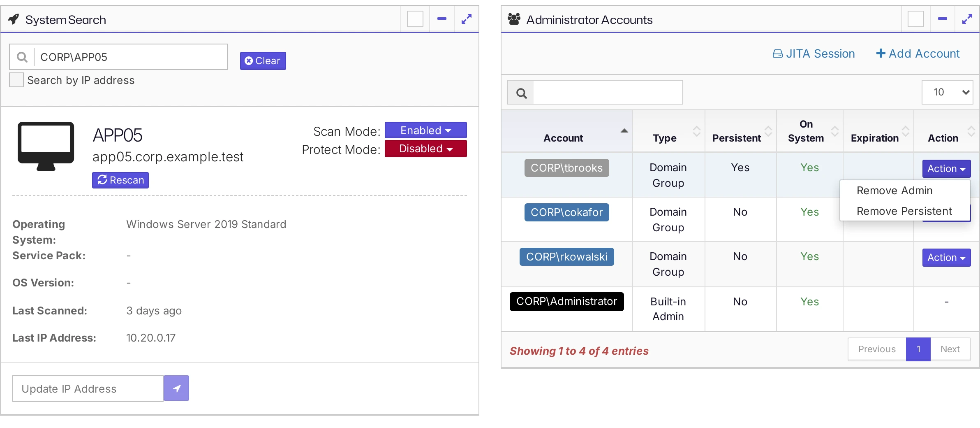Collapse the System Search panel with minus icon
The height and width of the screenshot is (428, 980).
442,19
